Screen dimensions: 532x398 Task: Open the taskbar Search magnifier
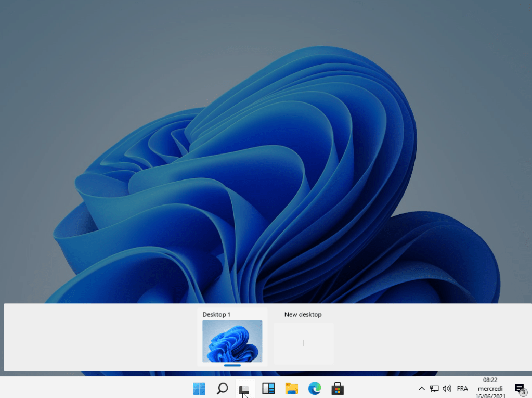pos(222,388)
